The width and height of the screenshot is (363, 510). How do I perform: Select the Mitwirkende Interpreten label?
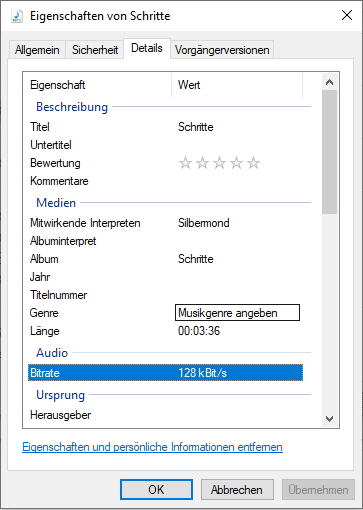(85, 223)
